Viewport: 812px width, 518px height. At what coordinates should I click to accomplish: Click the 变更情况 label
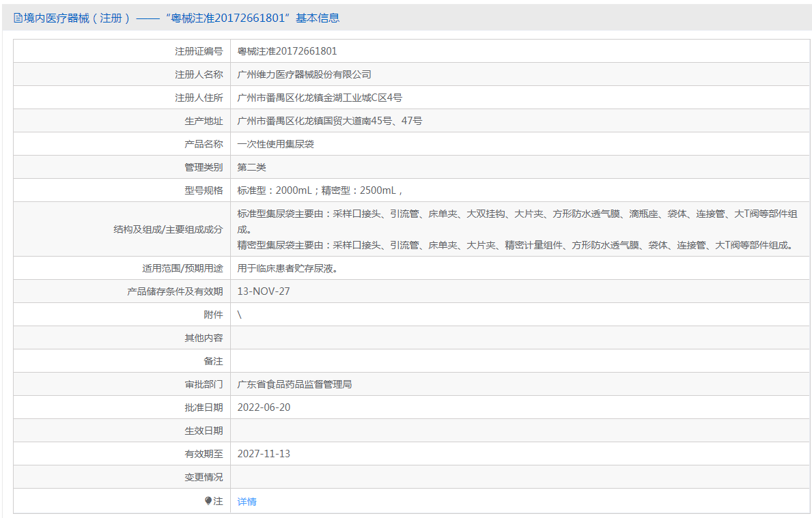point(204,477)
